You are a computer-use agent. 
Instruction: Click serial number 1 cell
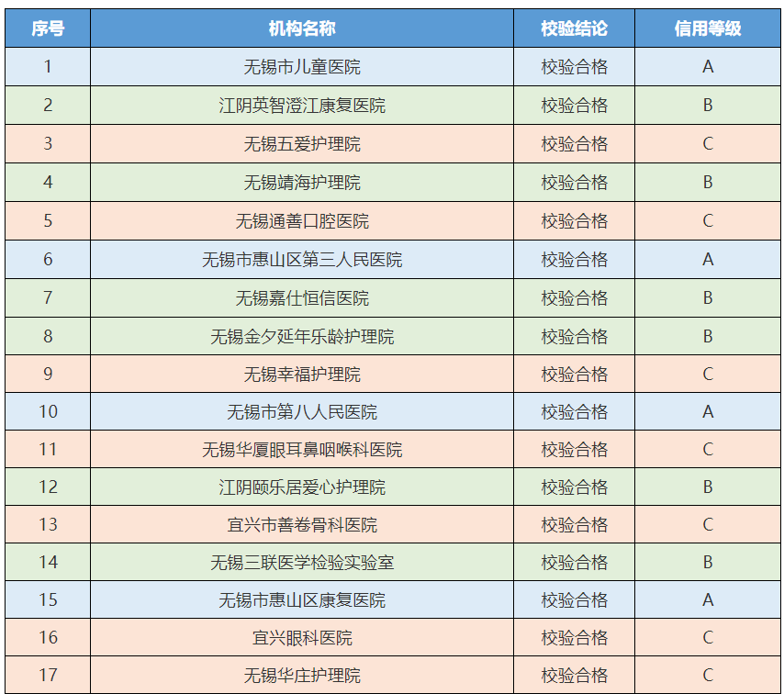pos(48,66)
